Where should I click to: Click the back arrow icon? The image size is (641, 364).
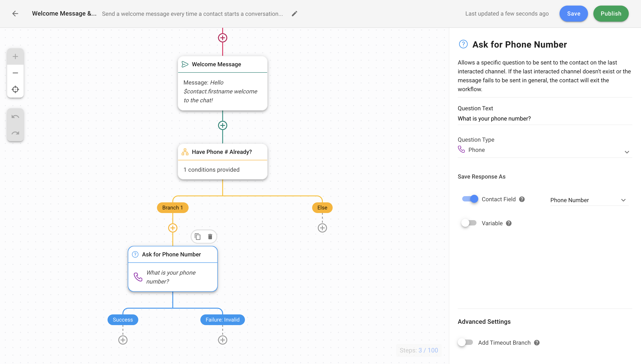15,14
